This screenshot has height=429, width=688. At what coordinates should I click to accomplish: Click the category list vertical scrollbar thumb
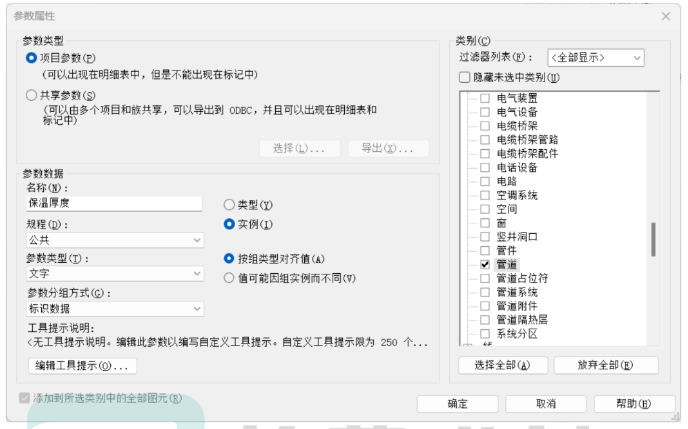click(x=653, y=240)
